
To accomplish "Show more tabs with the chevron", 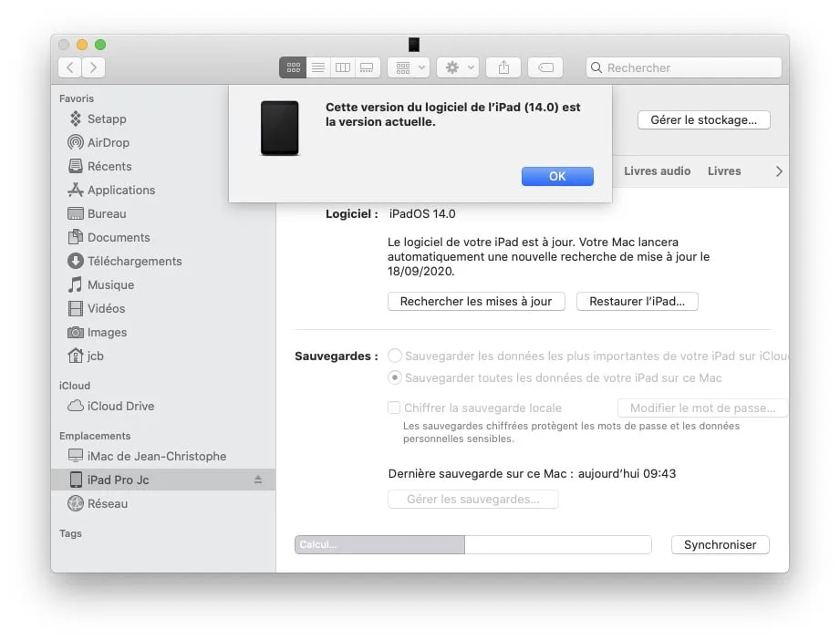I will point(779,171).
